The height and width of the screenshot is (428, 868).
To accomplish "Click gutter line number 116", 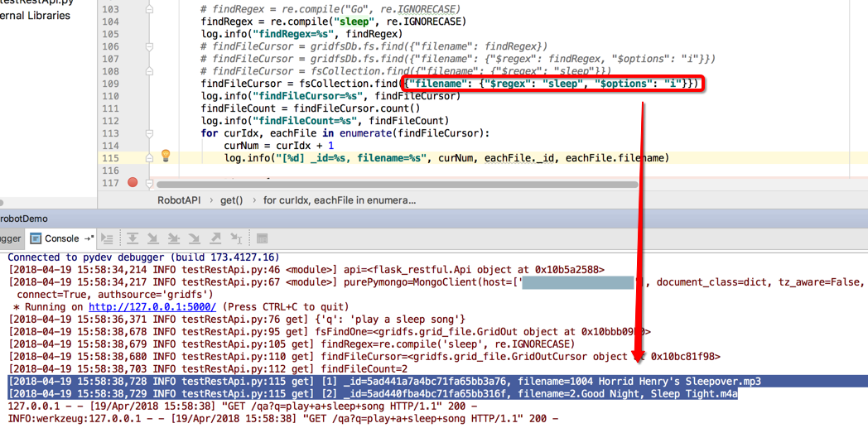I will tap(111, 171).
